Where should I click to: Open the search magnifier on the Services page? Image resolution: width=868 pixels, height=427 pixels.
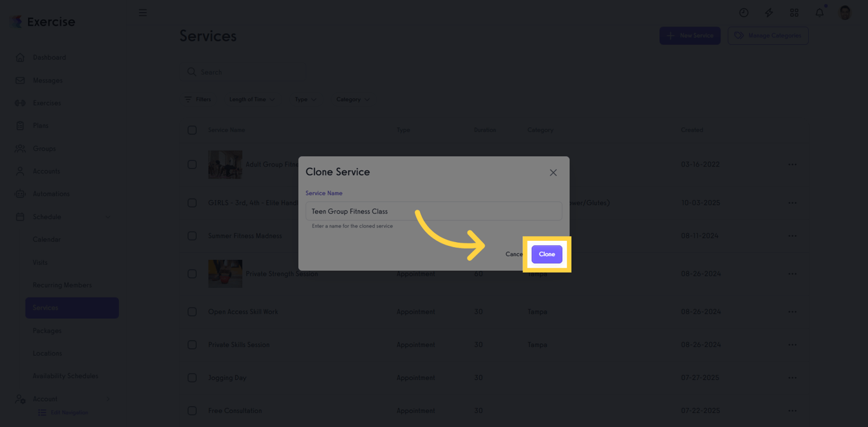tap(191, 72)
